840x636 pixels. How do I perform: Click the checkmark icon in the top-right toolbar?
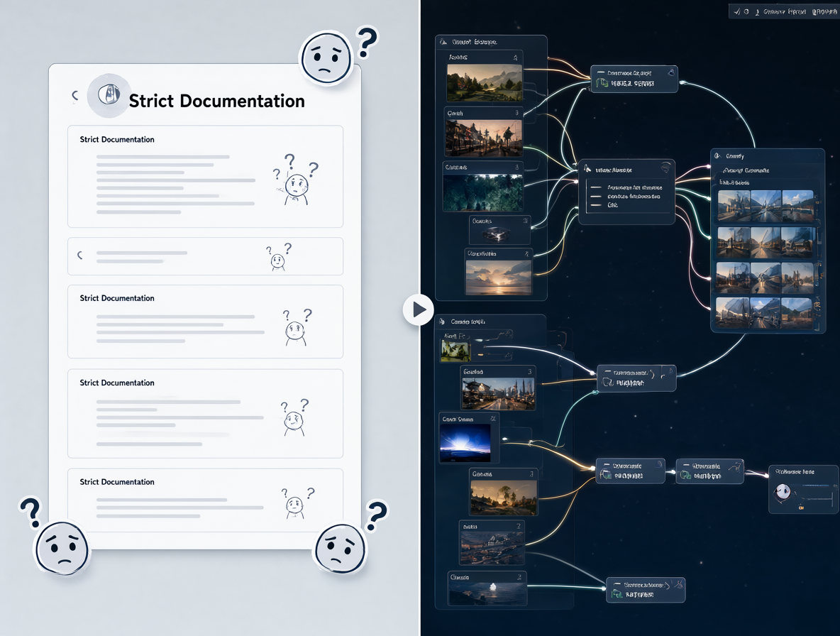(x=737, y=11)
